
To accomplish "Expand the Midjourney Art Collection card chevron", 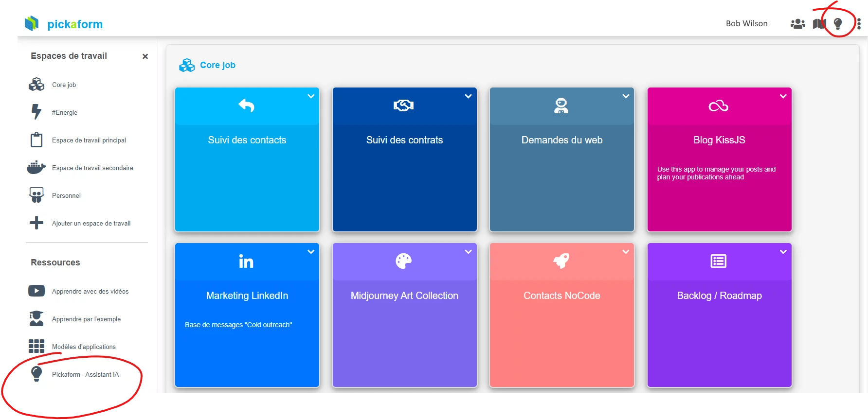I will click(468, 252).
